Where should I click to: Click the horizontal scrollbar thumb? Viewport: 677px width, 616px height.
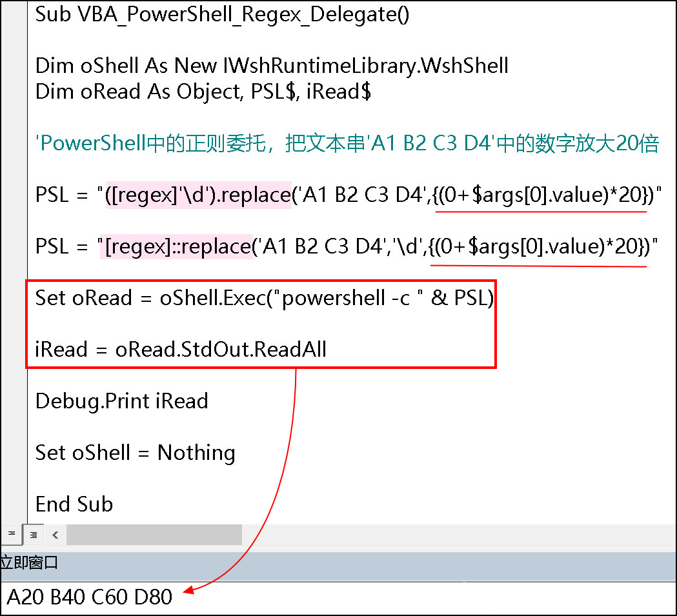(154, 535)
